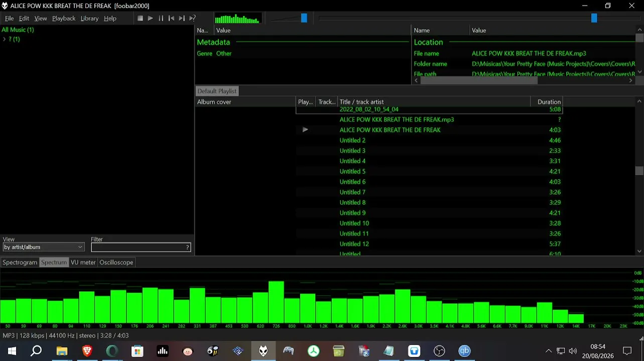
Task: Sort playlist by Duration column header
Action: pos(547,102)
